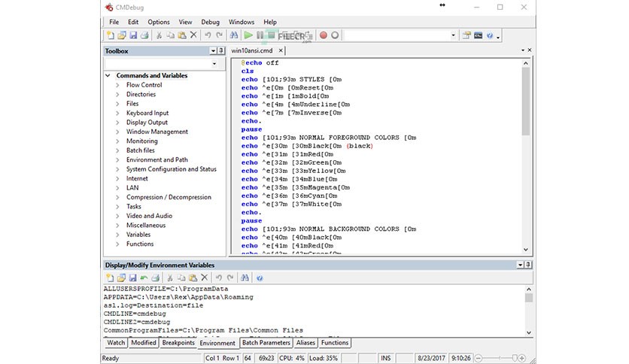Viewport: 629px width, 364px height.
Task: Click the Open file icon in main toolbar
Action: 122,35
